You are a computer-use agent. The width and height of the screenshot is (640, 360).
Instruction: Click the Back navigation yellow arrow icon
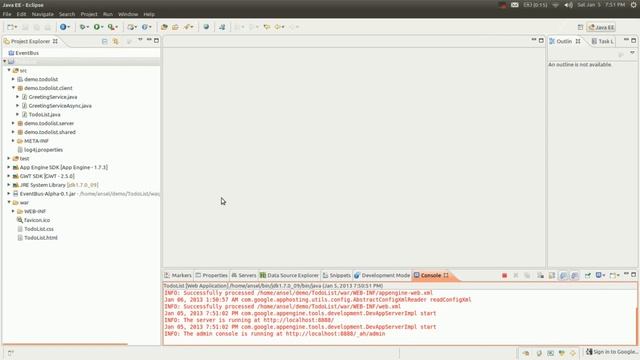click(278, 27)
